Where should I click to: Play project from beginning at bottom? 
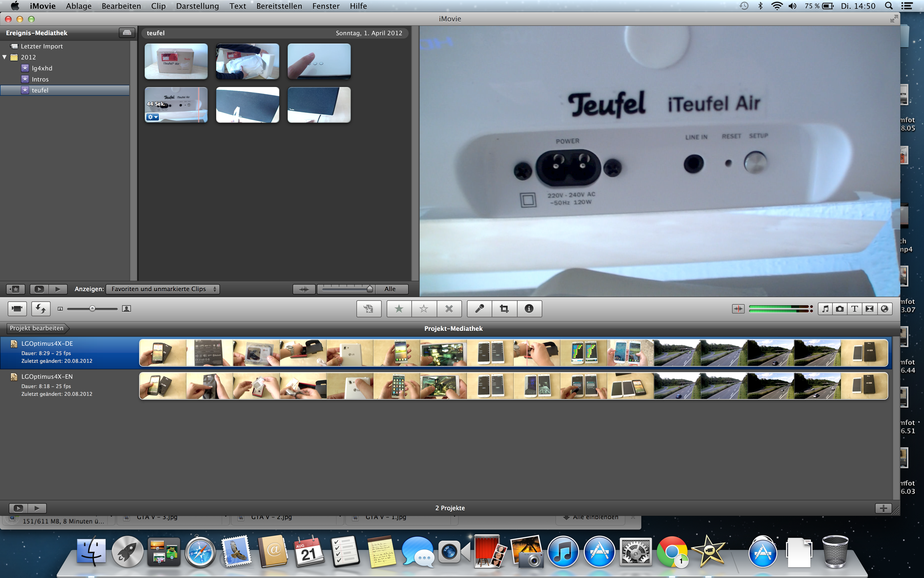click(37, 508)
